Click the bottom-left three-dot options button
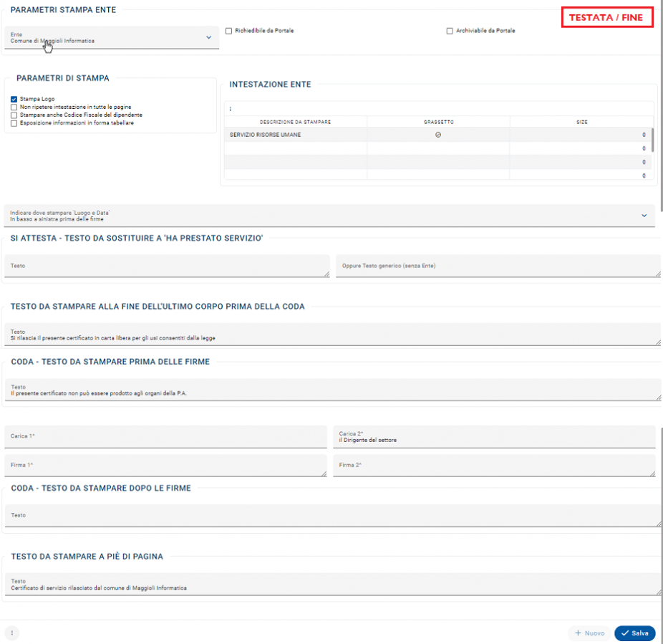 pos(11,633)
